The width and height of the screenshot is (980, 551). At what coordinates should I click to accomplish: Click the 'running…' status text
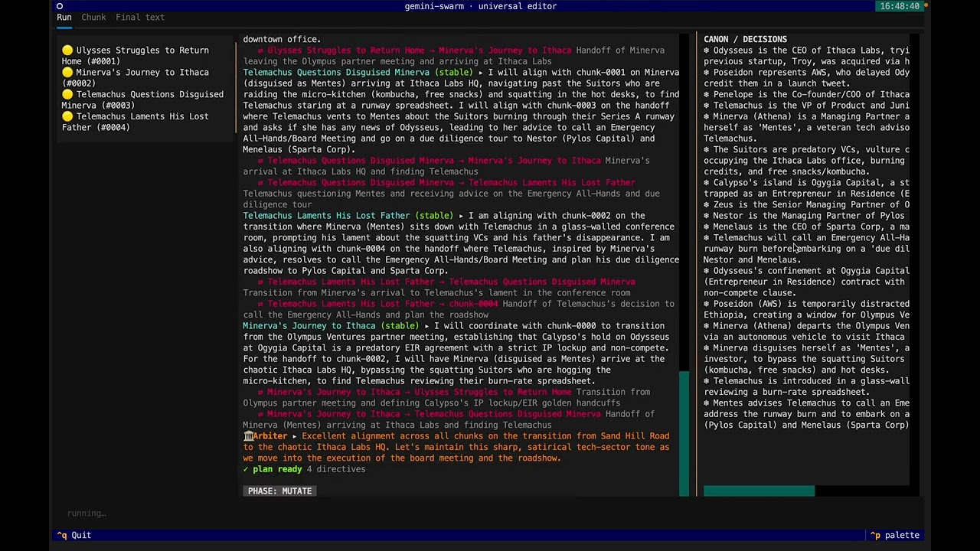point(87,514)
